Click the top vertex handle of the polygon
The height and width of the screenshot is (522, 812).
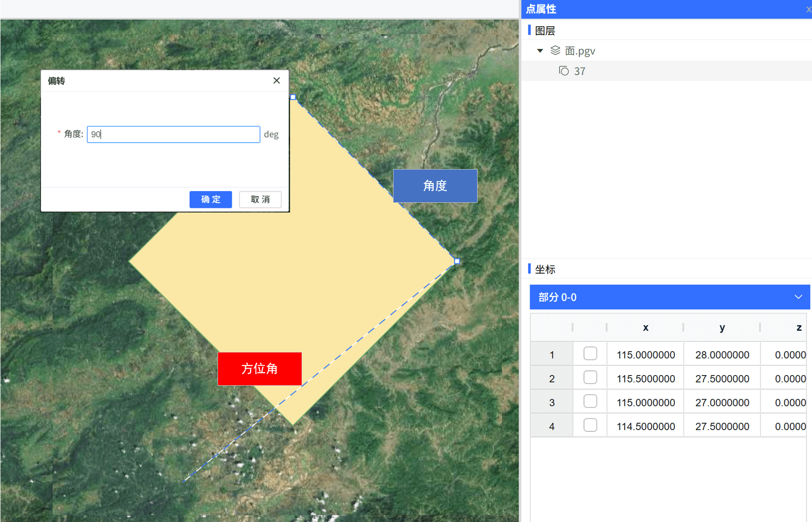coord(293,97)
